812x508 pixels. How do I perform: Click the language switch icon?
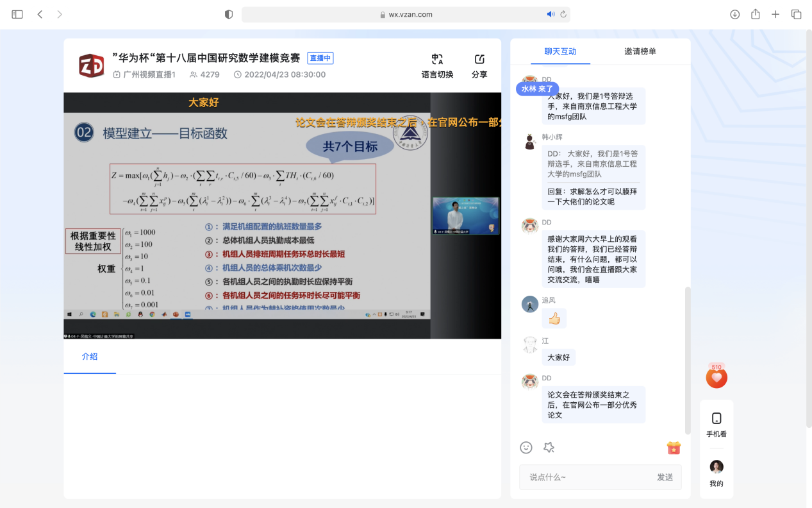coord(437,60)
